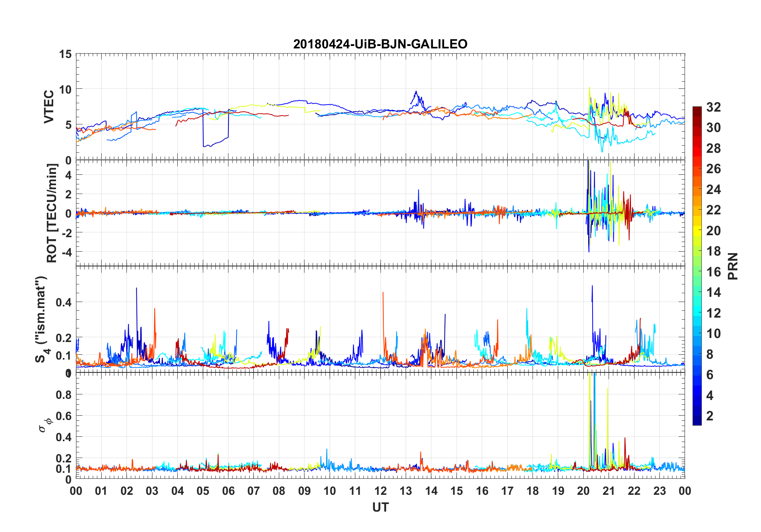Select UT axis hour label 23
The height and width of the screenshot is (532, 761).
point(659,491)
